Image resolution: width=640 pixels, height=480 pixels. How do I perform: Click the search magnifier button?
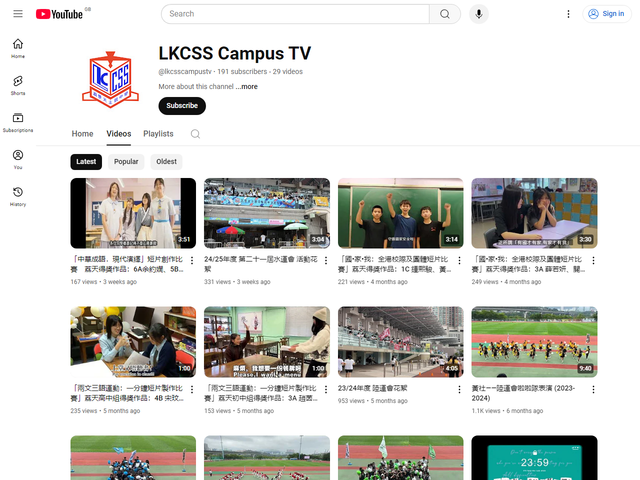445,14
